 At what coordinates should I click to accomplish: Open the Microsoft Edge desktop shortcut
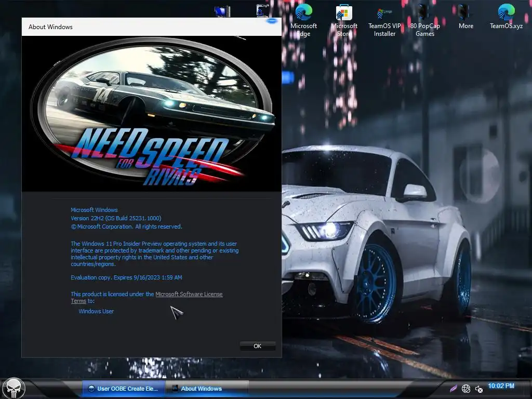pos(303,20)
